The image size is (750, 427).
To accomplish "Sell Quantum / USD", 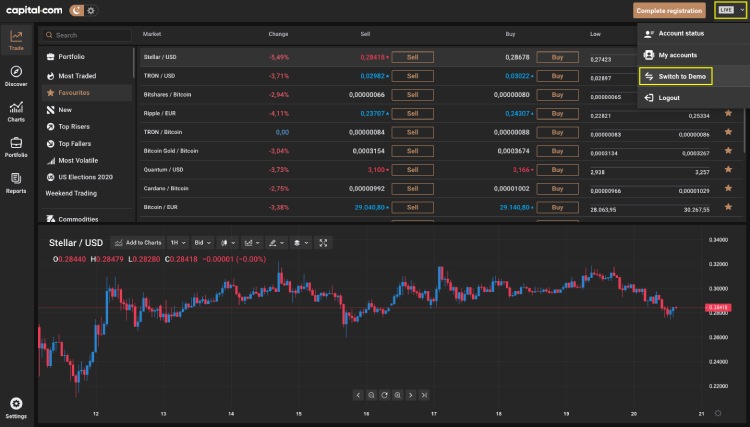I will (412, 170).
